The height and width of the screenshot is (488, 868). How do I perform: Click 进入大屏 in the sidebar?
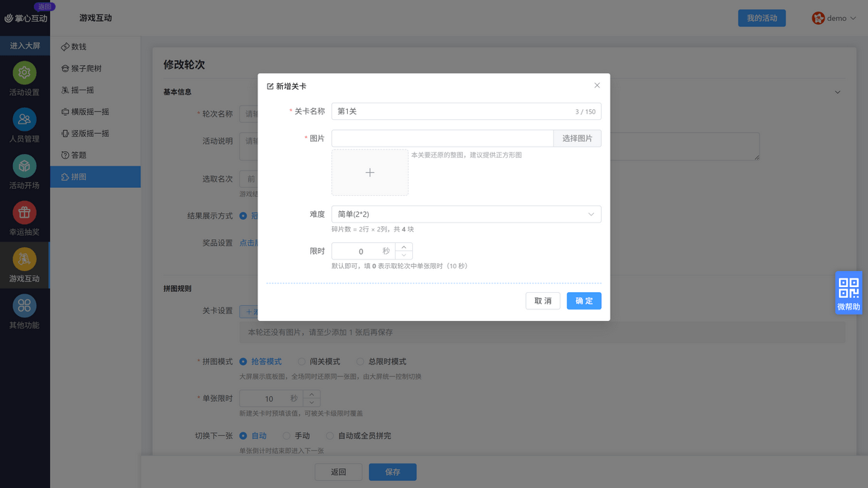(25, 46)
